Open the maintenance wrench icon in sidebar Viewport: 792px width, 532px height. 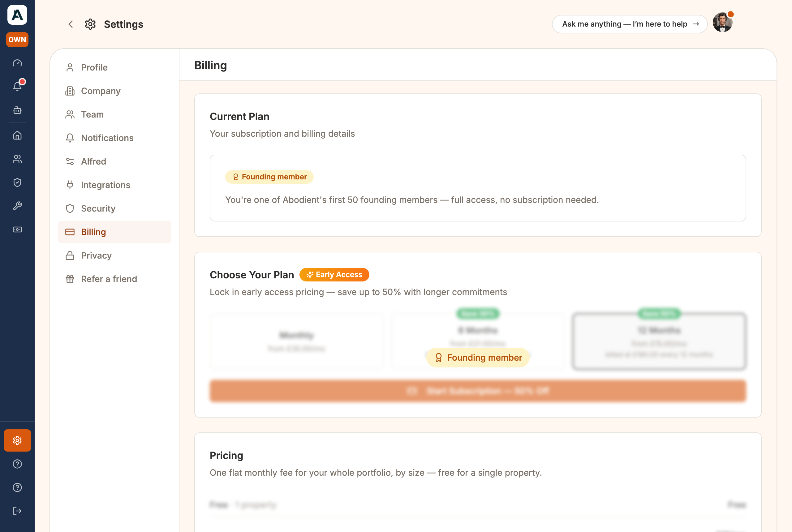point(17,206)
